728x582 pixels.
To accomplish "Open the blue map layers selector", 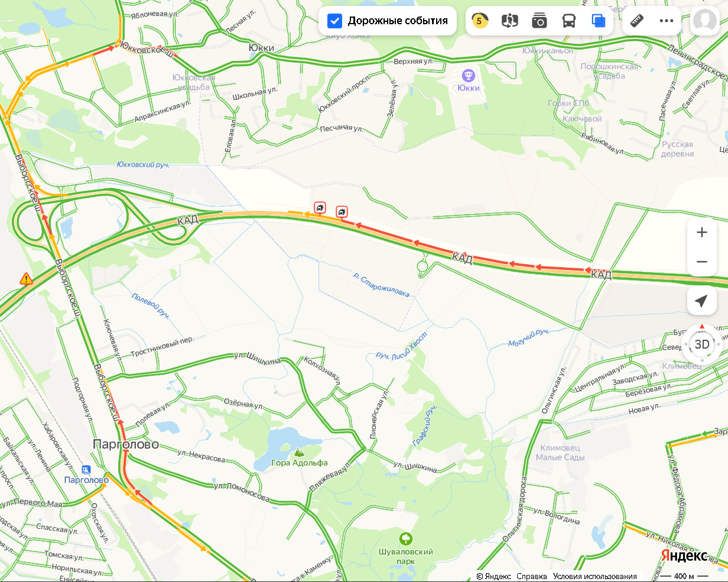I will [x=599, y=21].
